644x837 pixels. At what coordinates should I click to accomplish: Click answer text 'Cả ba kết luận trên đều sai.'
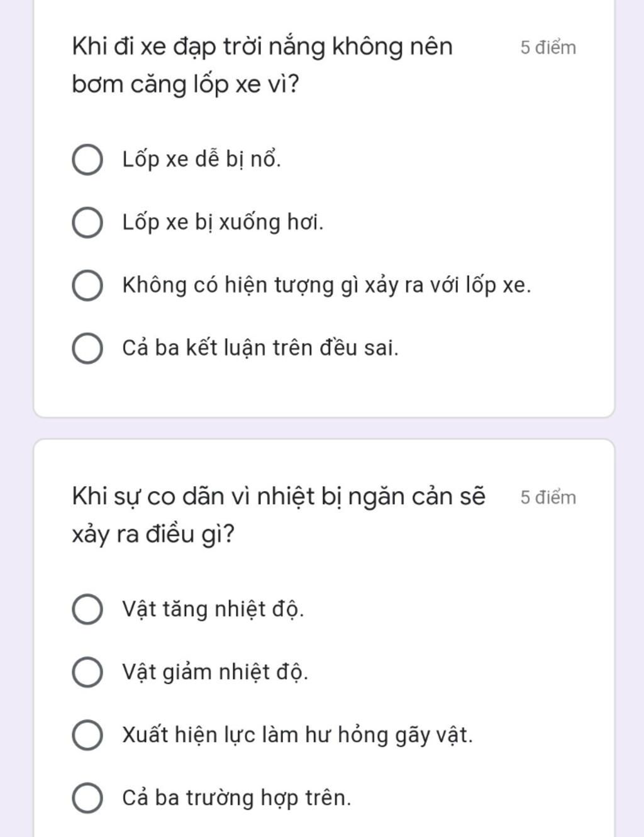[260, 348]
